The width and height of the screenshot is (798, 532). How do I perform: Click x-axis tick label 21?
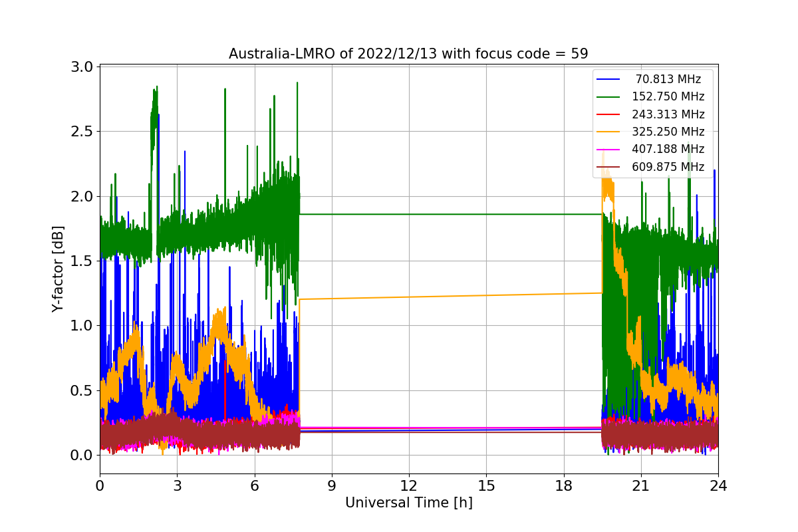point(640,486)
